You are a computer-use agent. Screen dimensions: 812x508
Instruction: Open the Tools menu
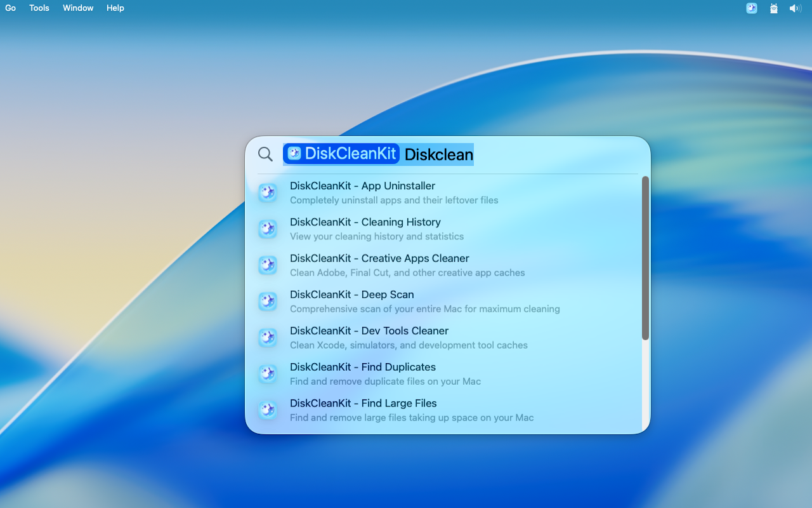[39, 8]
